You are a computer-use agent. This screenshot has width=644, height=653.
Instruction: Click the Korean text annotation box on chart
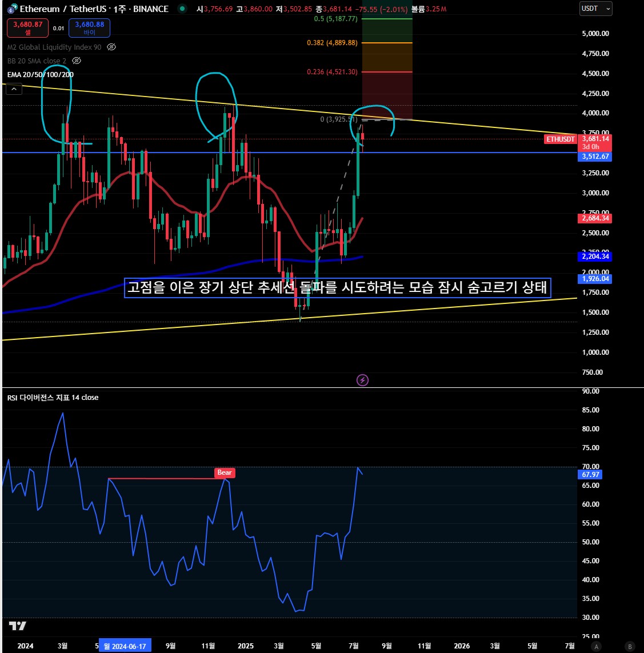338,288
